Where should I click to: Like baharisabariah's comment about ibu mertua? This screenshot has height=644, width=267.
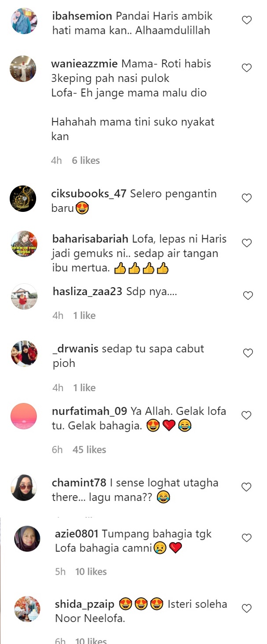(x=247, y=243)
